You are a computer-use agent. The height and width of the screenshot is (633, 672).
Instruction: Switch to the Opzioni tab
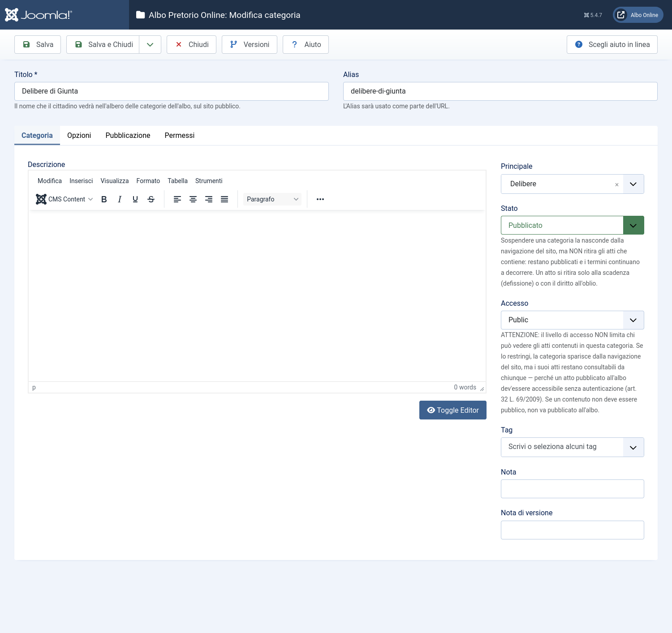[x=79, y=135]
